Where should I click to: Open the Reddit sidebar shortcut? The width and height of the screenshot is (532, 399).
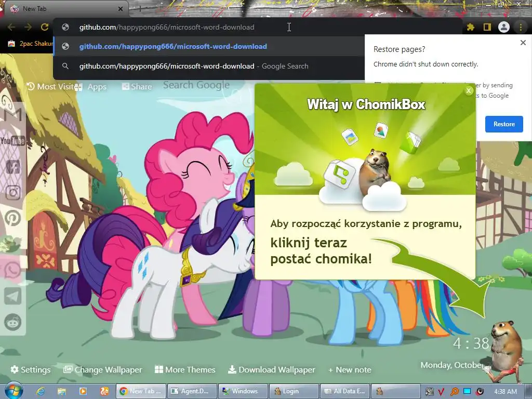[x=13, y=322]
